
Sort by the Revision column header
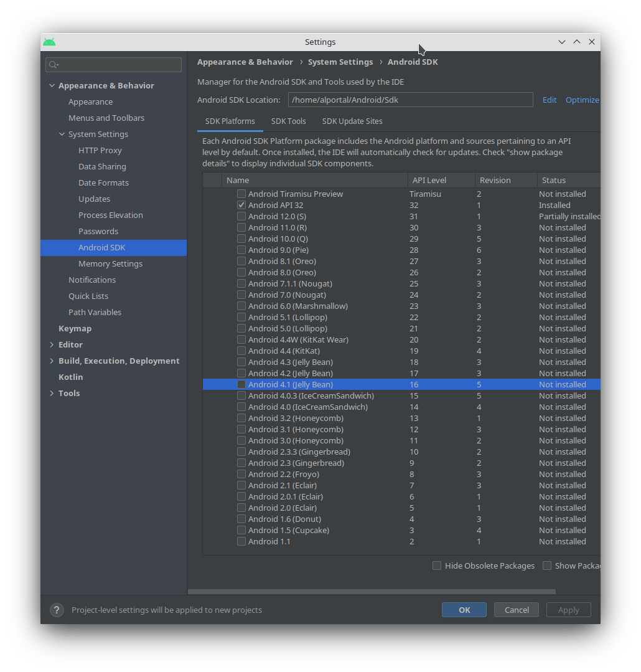[506, 181]
